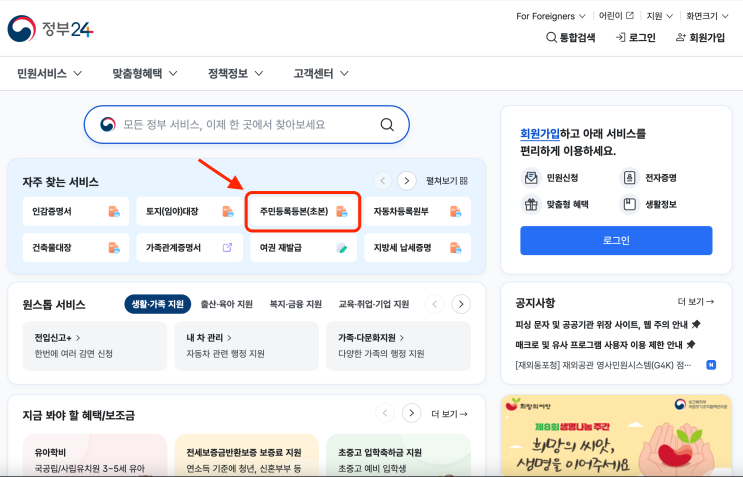Open the 민원서비스 menu
Viewport: 743px width, 477px height.
49,73
